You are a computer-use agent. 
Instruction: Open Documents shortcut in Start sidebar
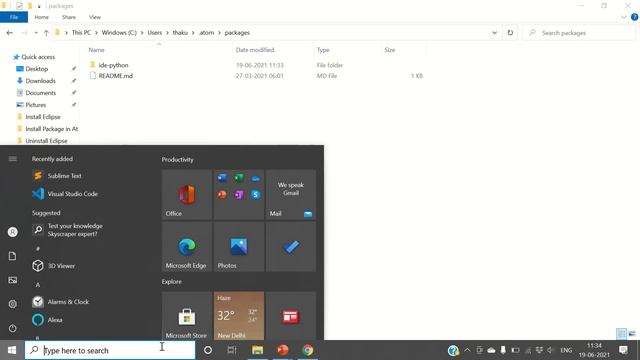tap(13, 256)
